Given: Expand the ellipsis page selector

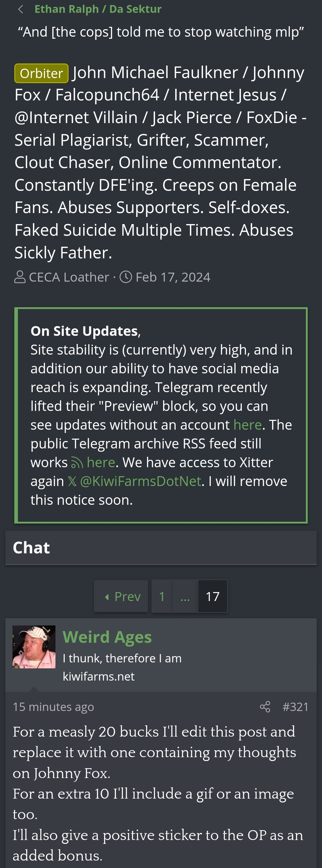Looking at the screenshot, I should click(x=185, y=596).
